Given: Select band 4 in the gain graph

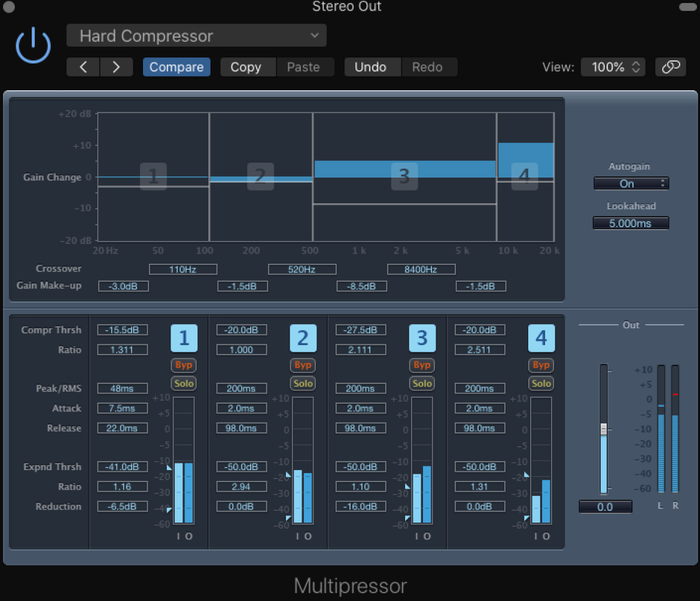Looking at the screenshot, I should [x=525, y=176].
